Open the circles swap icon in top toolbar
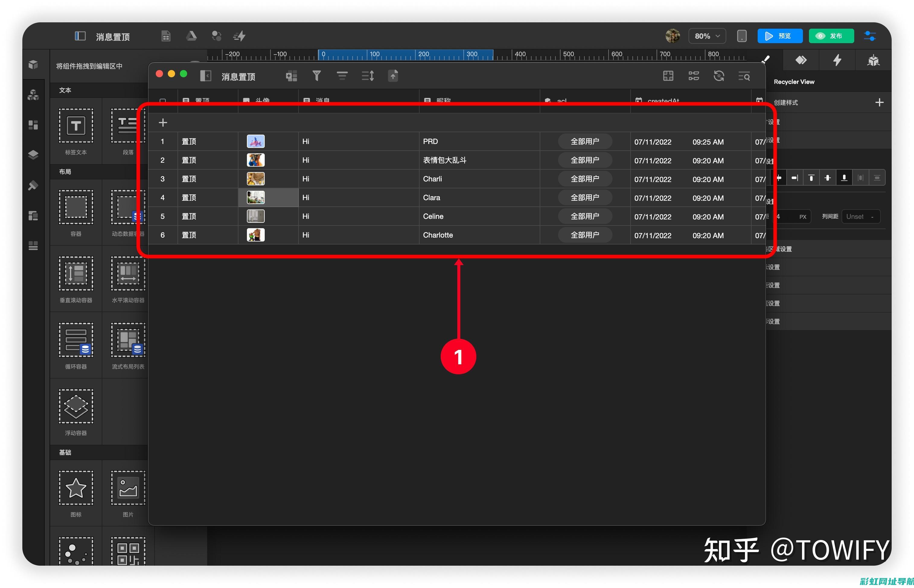The width and height of the screenshot is (914, 588). (x=216, y=36)
